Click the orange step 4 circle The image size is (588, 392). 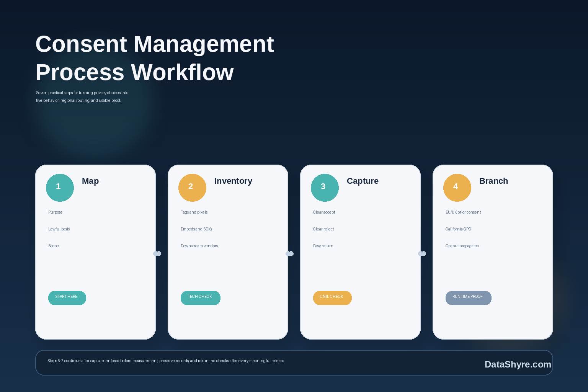point(457,188)
